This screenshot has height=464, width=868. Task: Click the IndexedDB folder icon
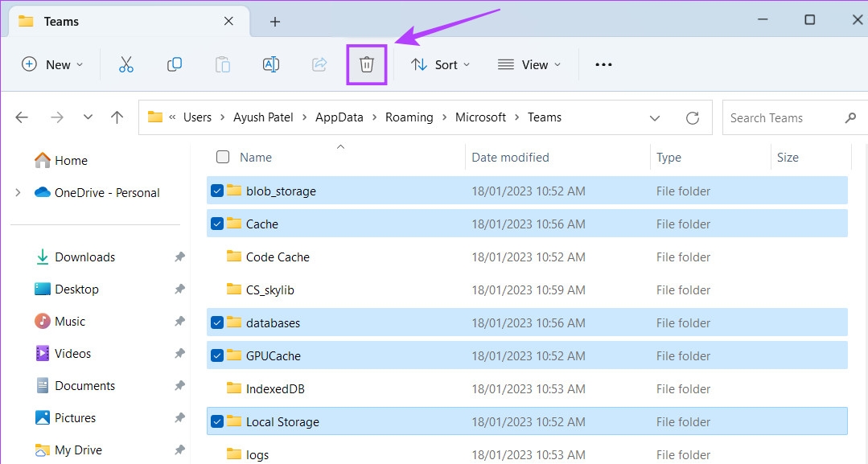234,388
